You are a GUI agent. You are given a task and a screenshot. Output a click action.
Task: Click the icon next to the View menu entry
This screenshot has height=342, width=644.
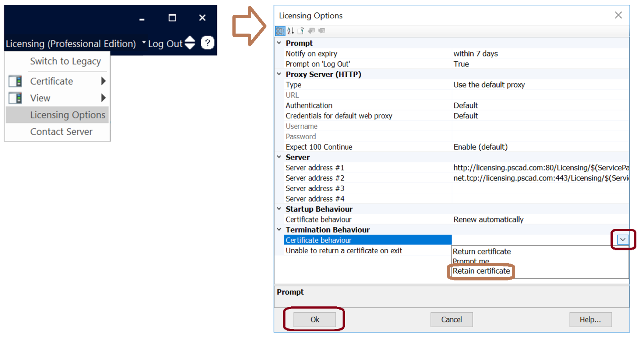point(15,98)
